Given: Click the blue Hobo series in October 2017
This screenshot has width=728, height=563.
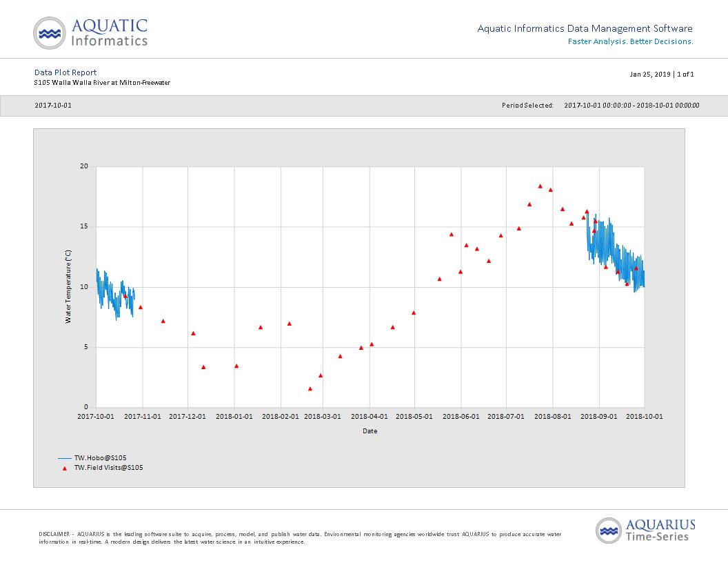Looking at the screenshot, I should point(114,295).
